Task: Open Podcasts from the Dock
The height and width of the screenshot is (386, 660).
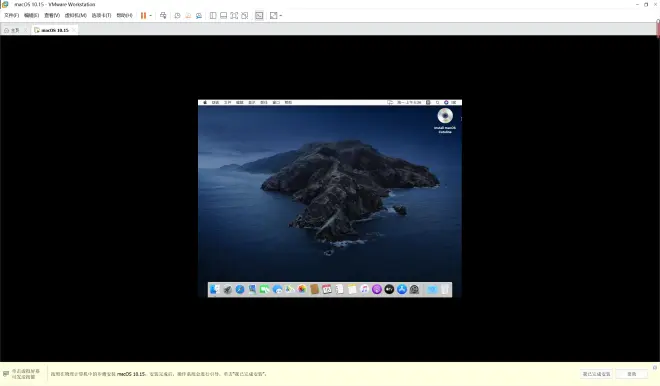Action: [x=377, y=289]
